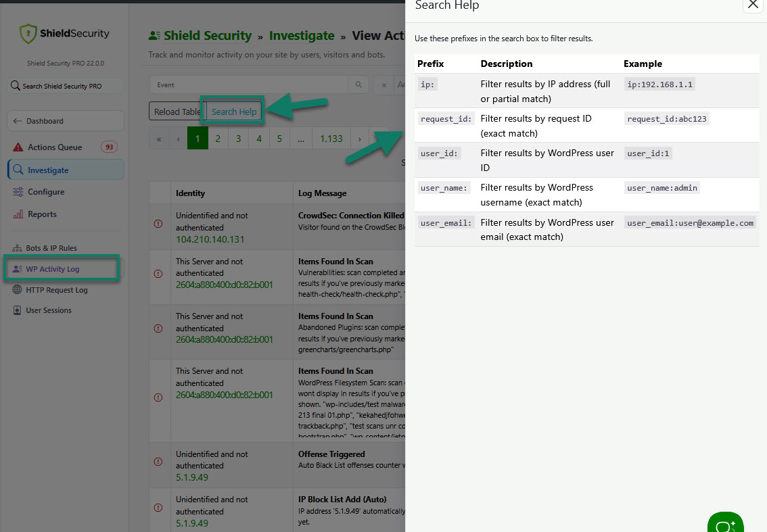Click the Shield Security breadcrumb link
This screenshot has height=532, width=767.
(x=208, y=36)
